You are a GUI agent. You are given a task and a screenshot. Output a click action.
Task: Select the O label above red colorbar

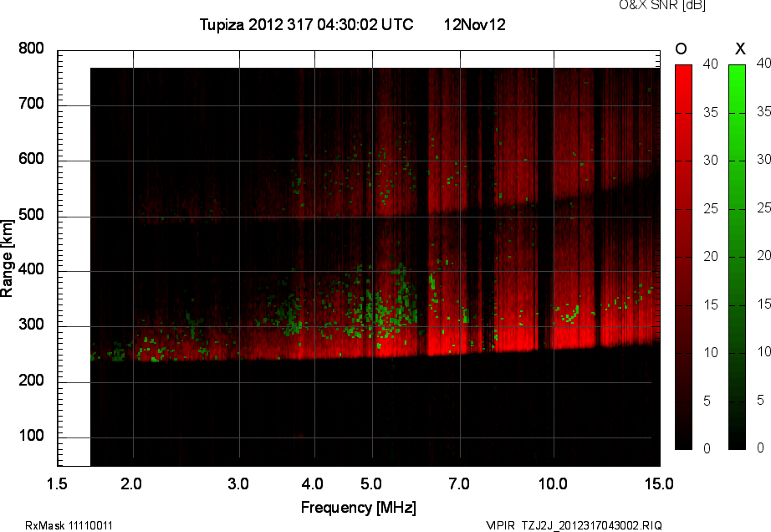[x=682, y=49]
